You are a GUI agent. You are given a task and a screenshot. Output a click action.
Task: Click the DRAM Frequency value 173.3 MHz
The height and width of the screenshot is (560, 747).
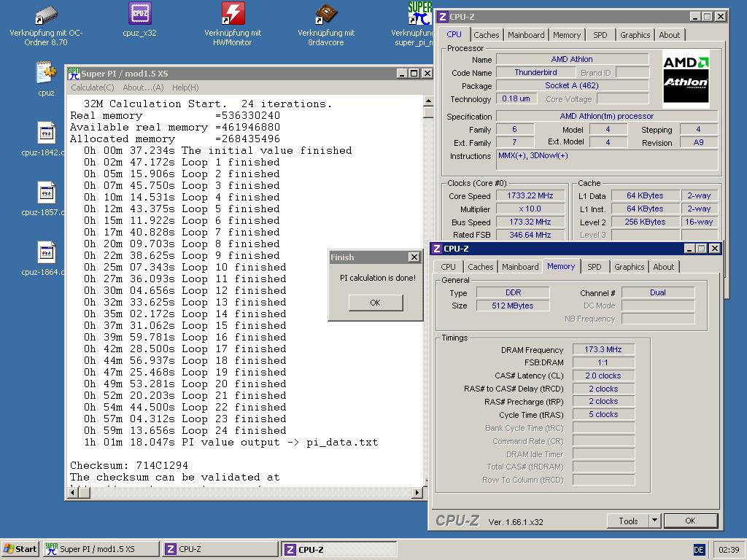[603, 349]
